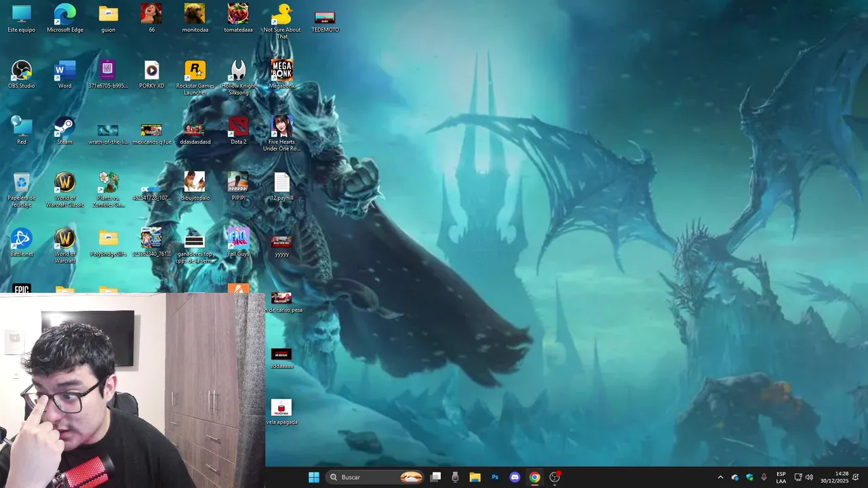Click the microphone tray indicator
This screenshot has width=868, height=488.
(764, 477)
